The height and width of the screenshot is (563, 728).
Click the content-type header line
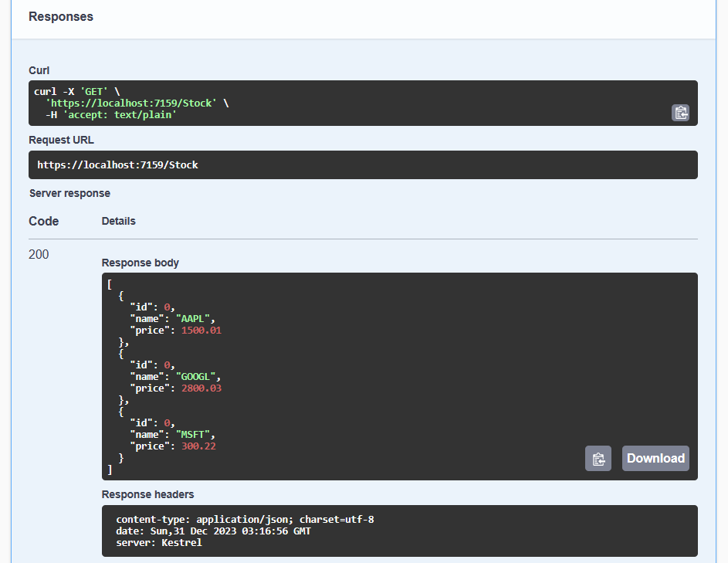tap(245, 519)
